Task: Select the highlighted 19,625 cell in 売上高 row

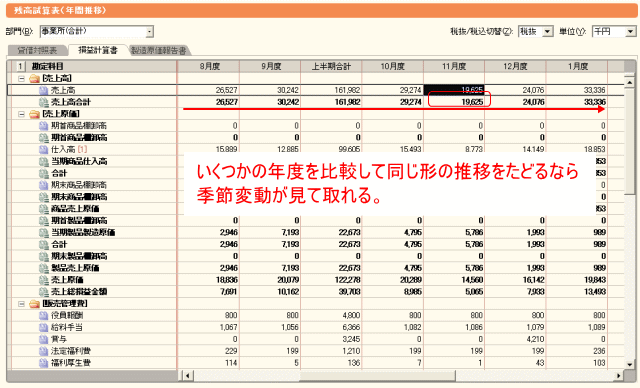Action: coord(454,90)
